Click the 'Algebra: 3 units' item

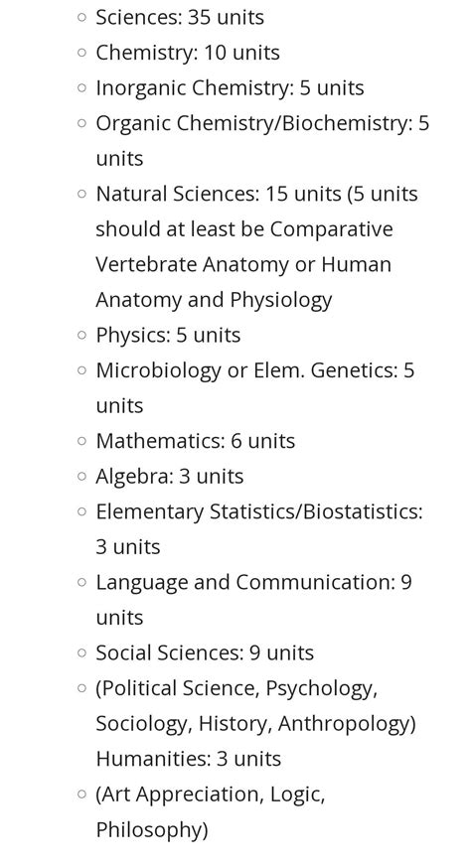point(170,477)
